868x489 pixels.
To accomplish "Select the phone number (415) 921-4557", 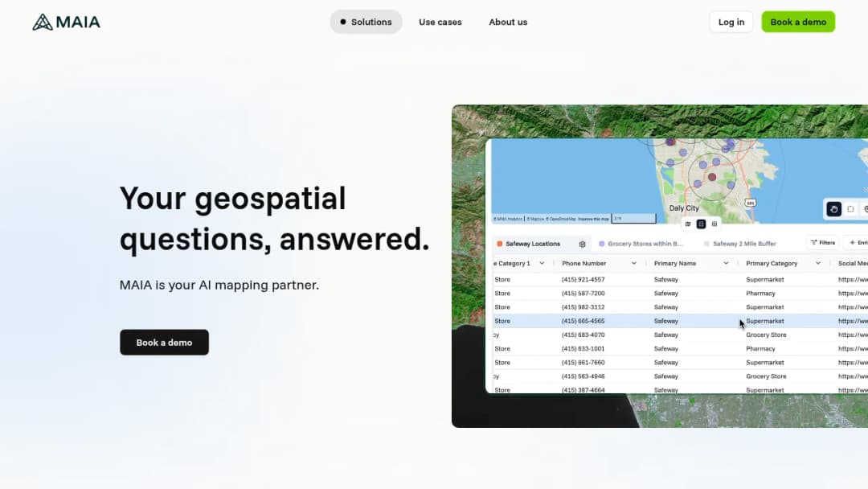I will pyautogui.click(x=583, y=280).
